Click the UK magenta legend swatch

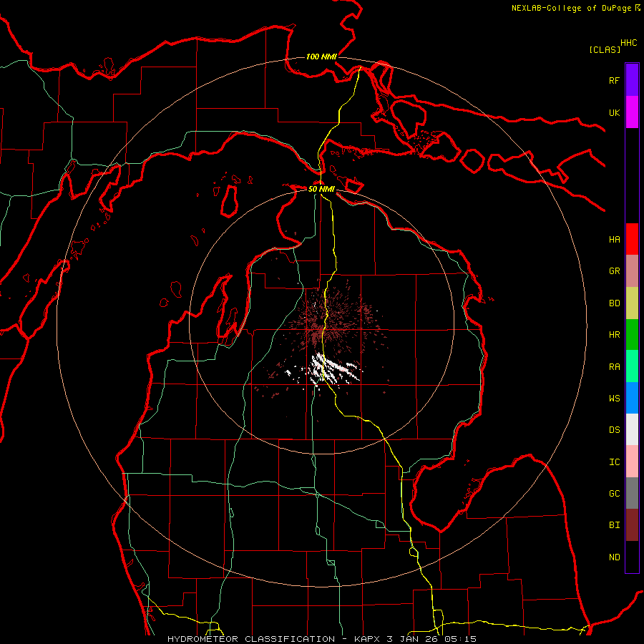(632, 112)
